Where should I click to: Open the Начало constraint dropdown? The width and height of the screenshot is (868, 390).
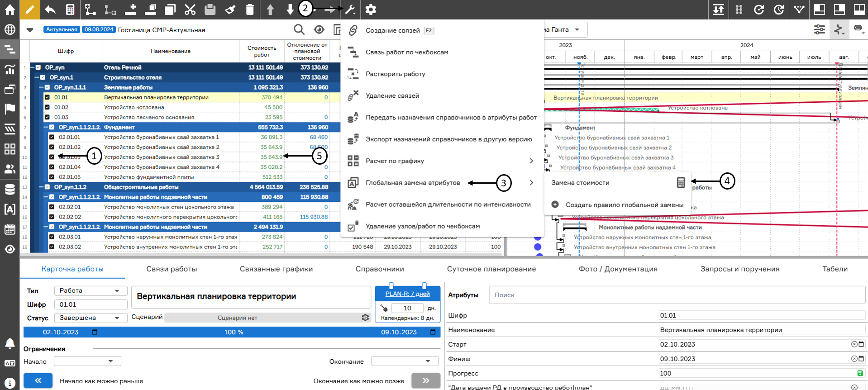click(87, 361)
